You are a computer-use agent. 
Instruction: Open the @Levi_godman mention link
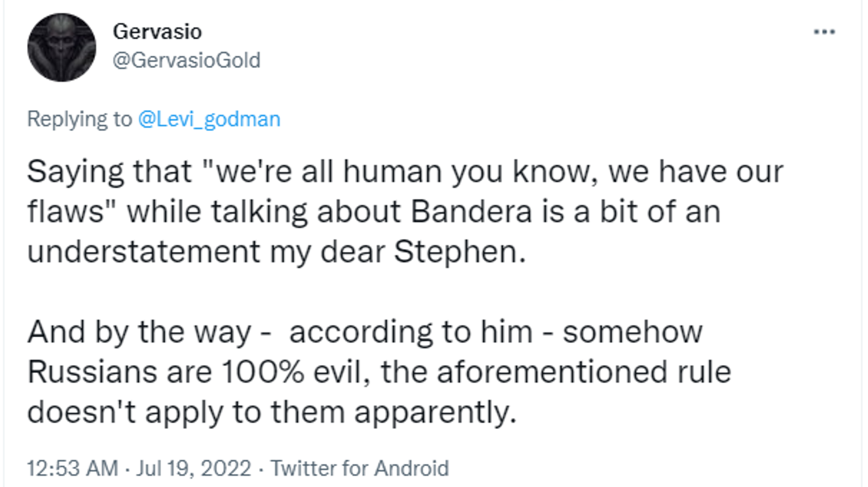click(x=209, y=119)
